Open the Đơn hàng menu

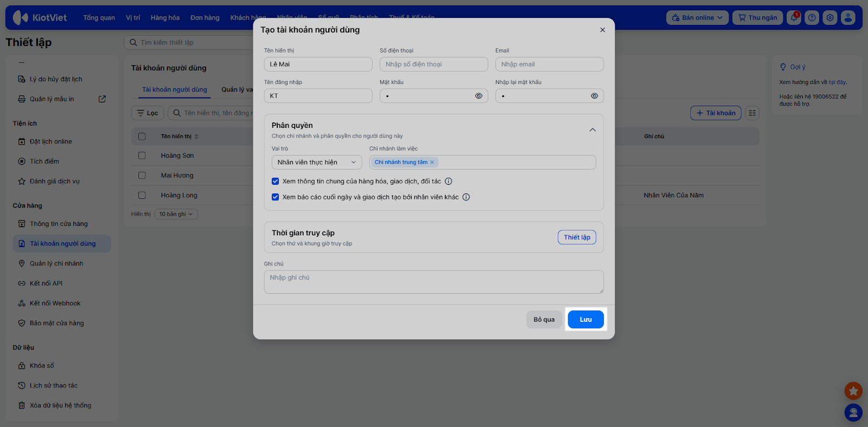205,18
